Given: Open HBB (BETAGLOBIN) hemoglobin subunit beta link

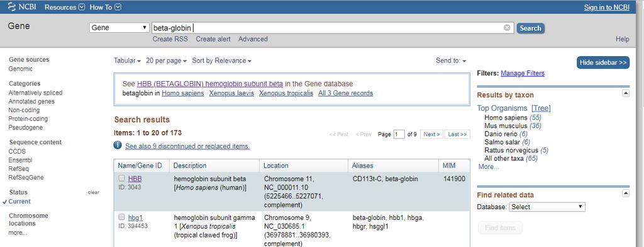Looking at the screenshot, I should point(210,84).
